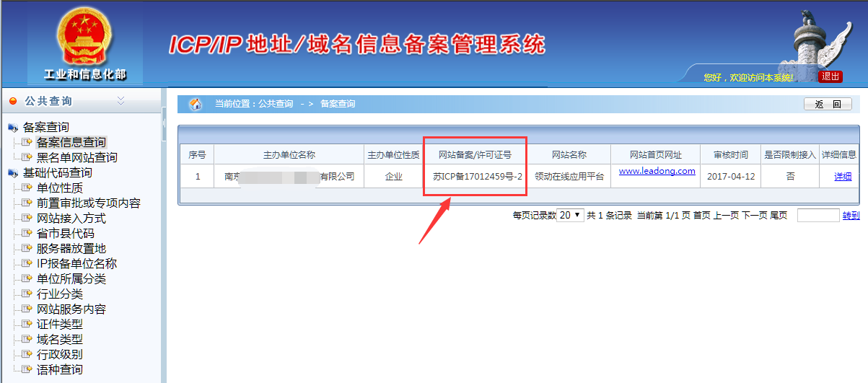Open the www.leadong.com website link
868x383 pixels.
point(657,171)
